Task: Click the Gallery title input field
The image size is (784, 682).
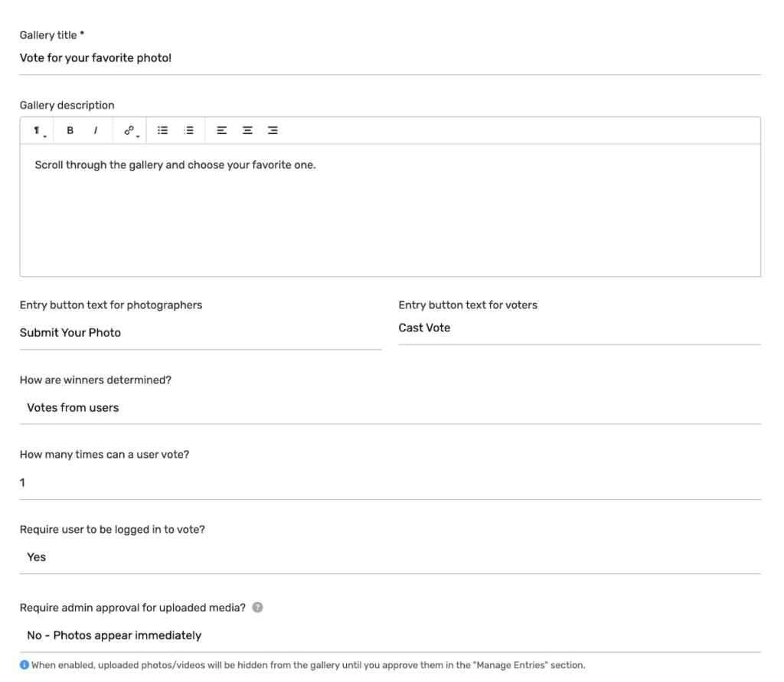Action: click(x=390, y=58)
